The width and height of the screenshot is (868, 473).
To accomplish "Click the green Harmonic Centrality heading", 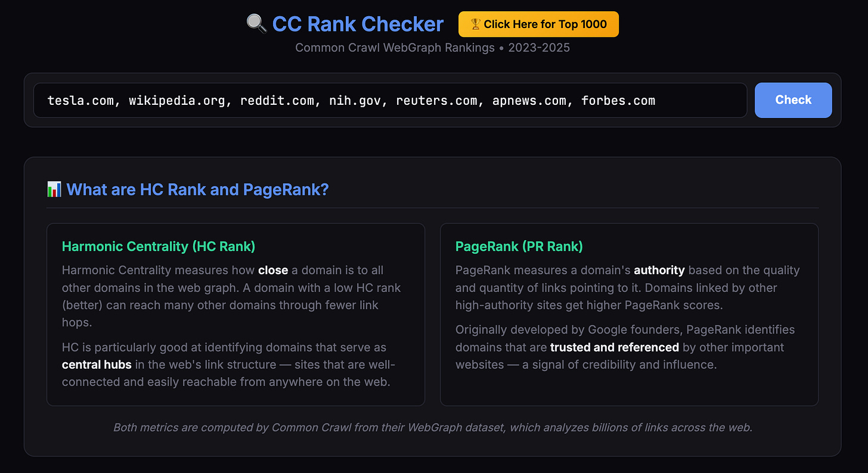I will (159, 246).
